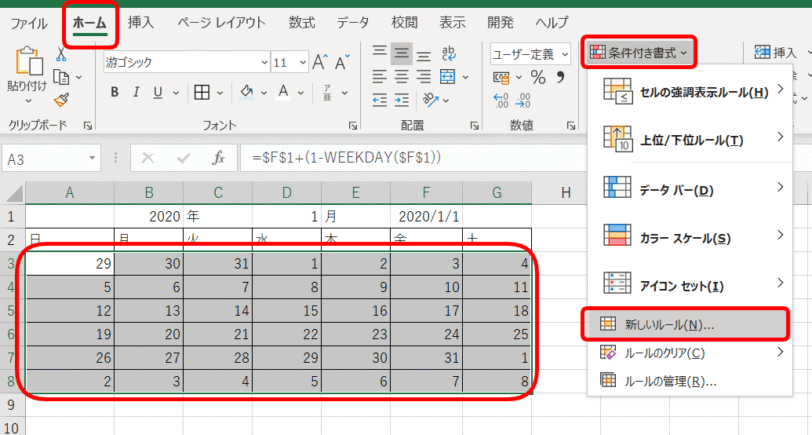Switch to the 挿入 ribbon tab

(x=140, y=23)
